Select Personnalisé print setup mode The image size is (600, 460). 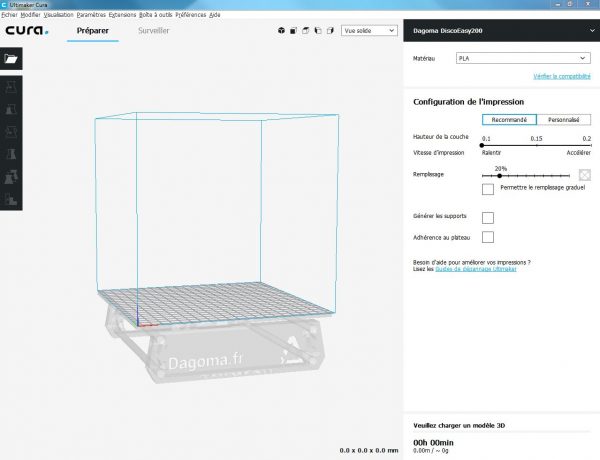point(564,120)
